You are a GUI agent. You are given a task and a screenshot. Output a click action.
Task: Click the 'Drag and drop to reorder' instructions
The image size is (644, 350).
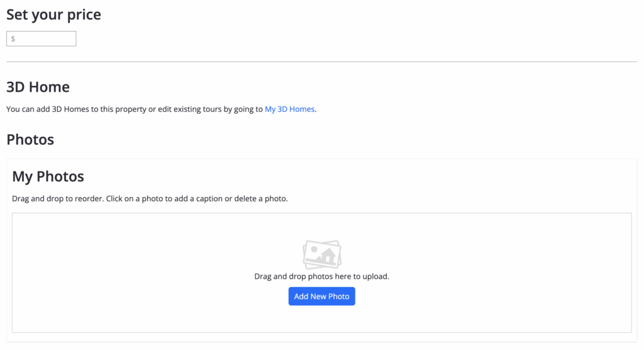(57, 199)
